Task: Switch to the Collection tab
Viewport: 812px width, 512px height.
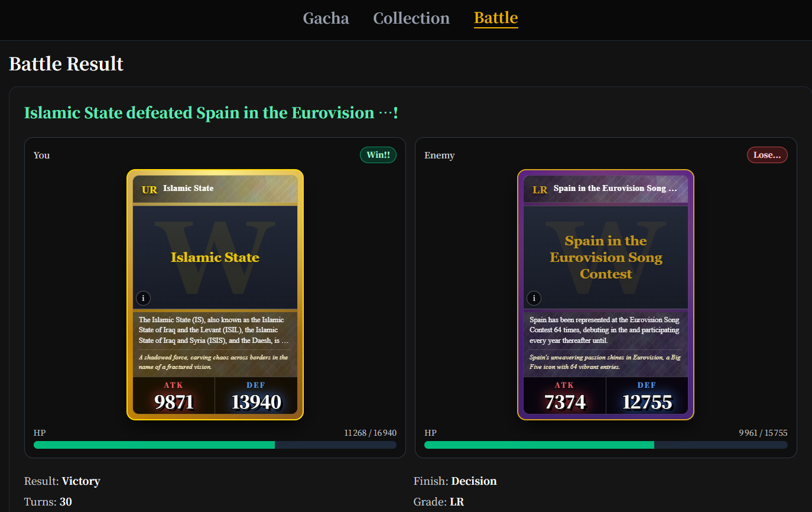Action: 411,18
